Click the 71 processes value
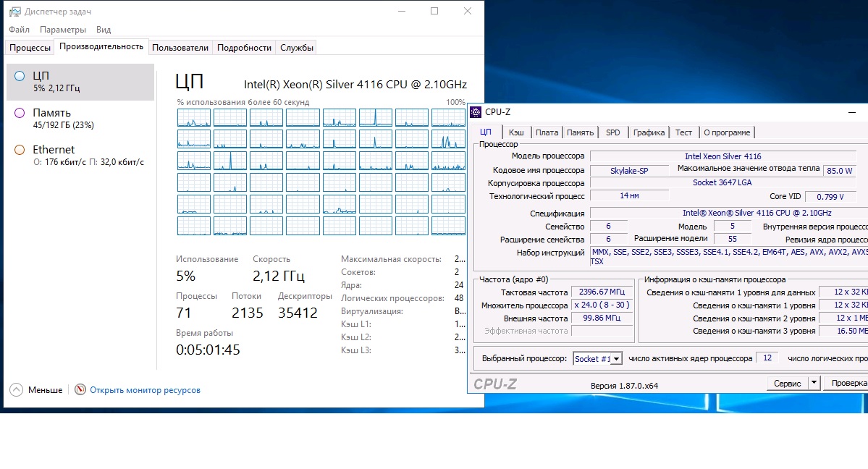The image size is (868, 469). 184,313
